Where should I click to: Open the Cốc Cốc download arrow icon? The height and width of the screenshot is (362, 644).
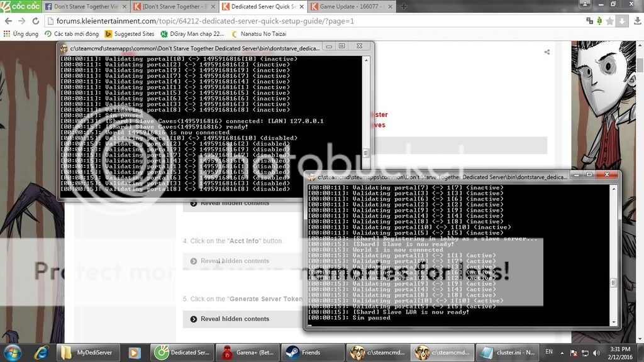coord(621,21)
